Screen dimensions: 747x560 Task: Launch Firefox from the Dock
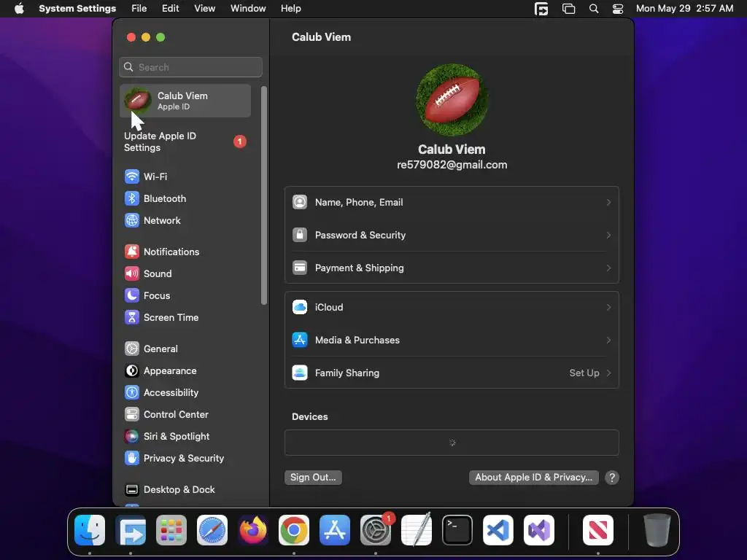[253, 530]
